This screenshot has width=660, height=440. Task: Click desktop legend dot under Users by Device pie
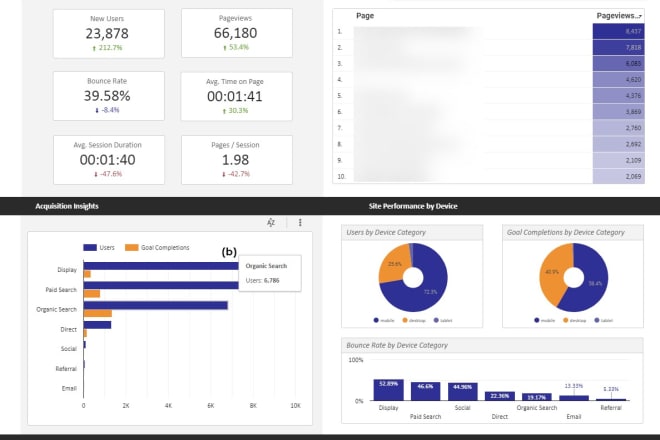[405, 320]
